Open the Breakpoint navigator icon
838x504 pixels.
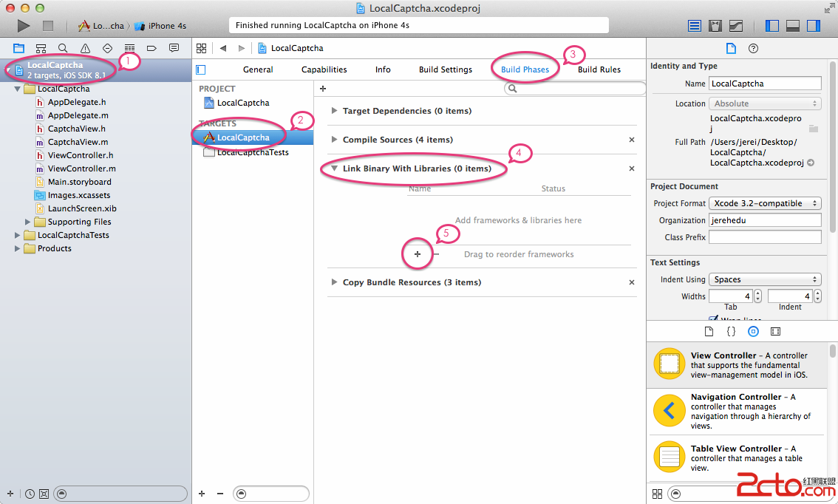(x=151, y=48)
